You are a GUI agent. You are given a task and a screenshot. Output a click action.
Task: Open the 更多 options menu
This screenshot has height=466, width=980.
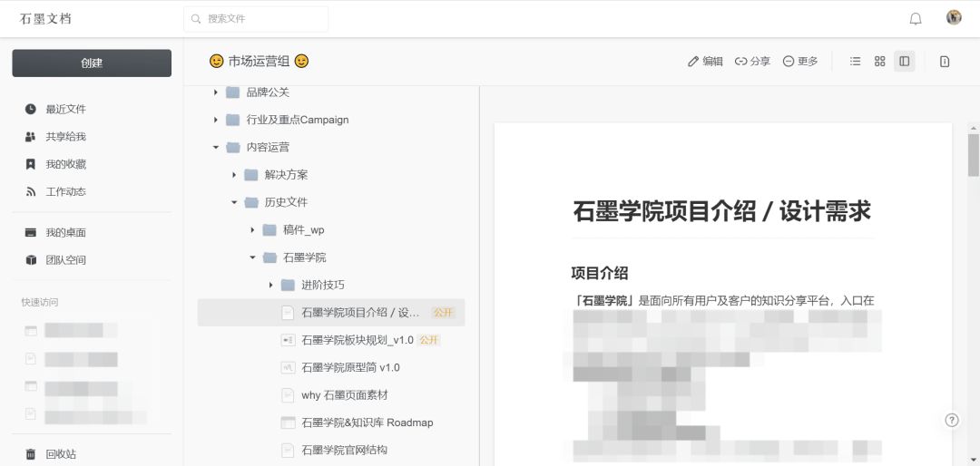coord(800,62)
